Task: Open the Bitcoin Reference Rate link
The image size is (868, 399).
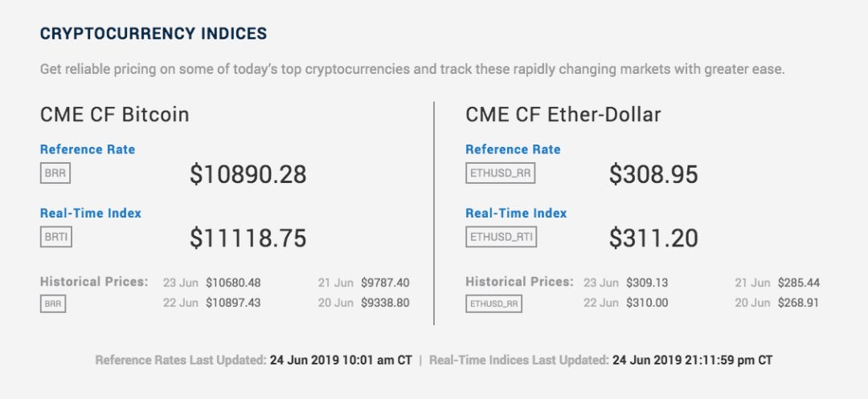Action: click(88, 149)
